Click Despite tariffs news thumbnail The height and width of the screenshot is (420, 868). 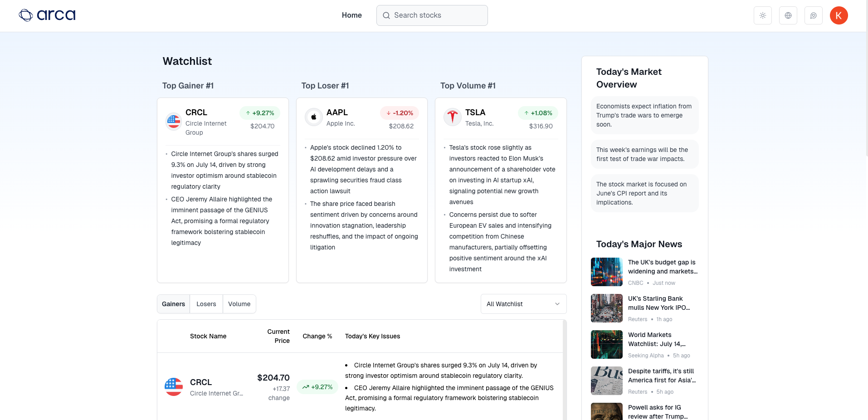[607, 381]
